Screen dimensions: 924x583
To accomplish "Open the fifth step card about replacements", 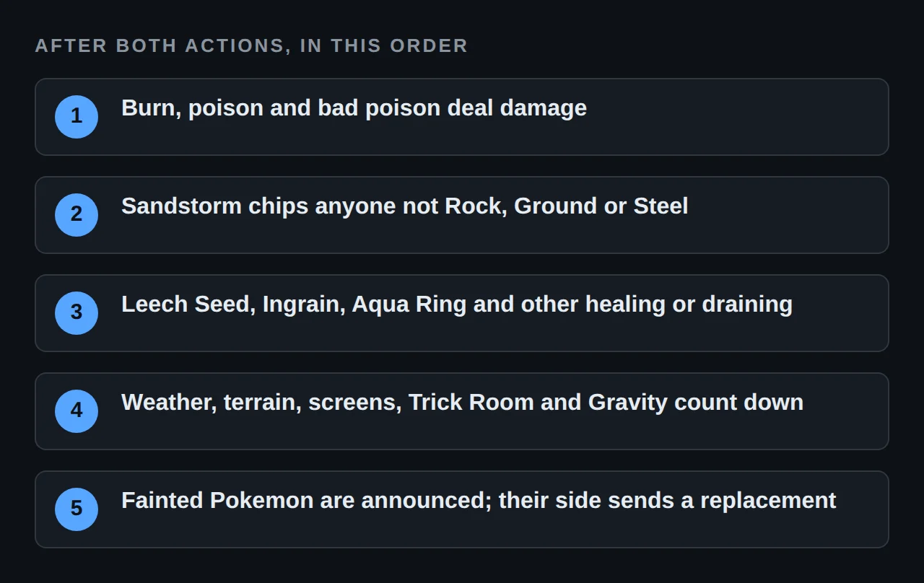I will pyautogui.click(x=462, y=509).
